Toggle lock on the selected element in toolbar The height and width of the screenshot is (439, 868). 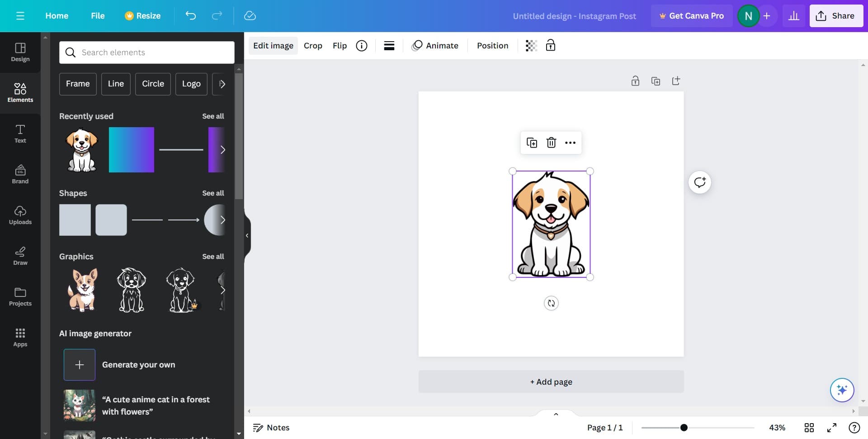550,46
